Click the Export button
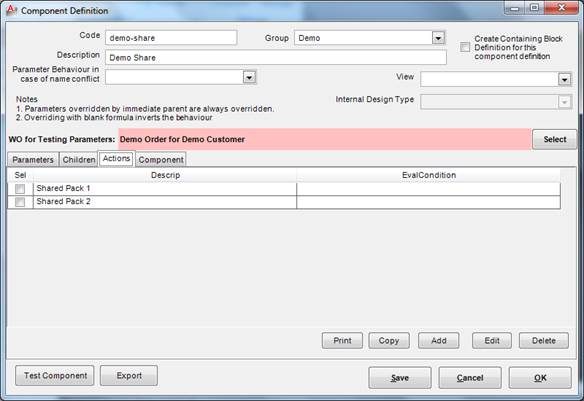Image resolution: width=584 pixels, height=401 pixels. point(129,375)
